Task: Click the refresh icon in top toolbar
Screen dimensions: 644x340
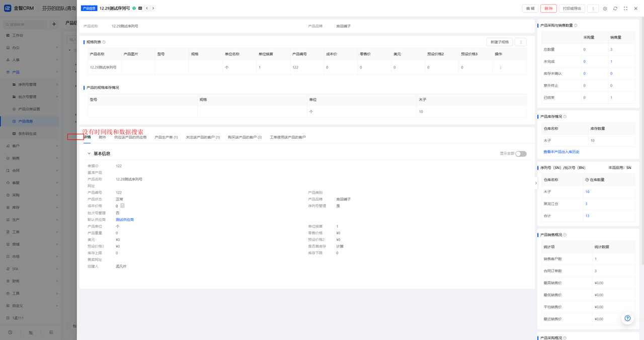Action: 615,9
